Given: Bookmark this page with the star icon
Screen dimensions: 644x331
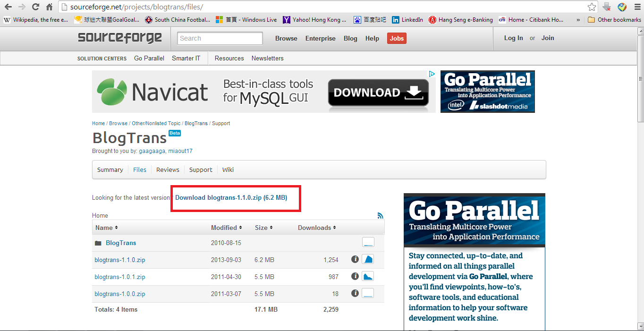Looking at the screenshot, I should (592, 7).
